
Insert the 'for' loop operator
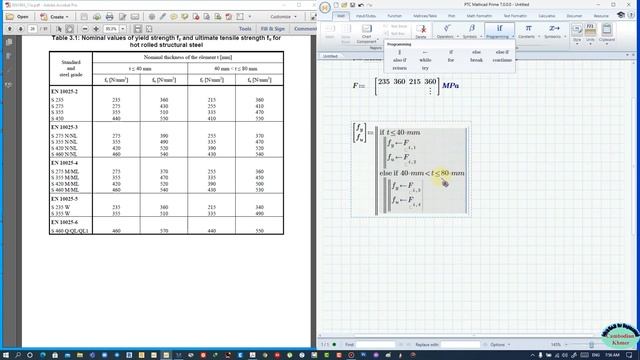[451, 60]
